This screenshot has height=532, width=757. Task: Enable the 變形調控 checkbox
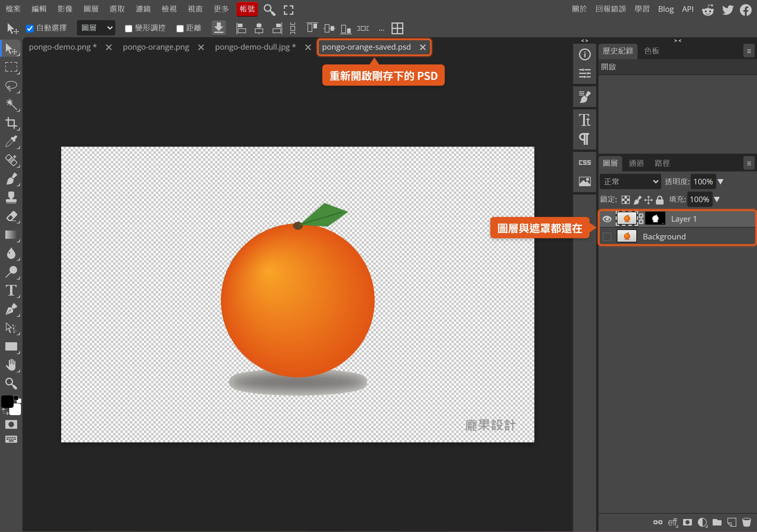point(129,28)
